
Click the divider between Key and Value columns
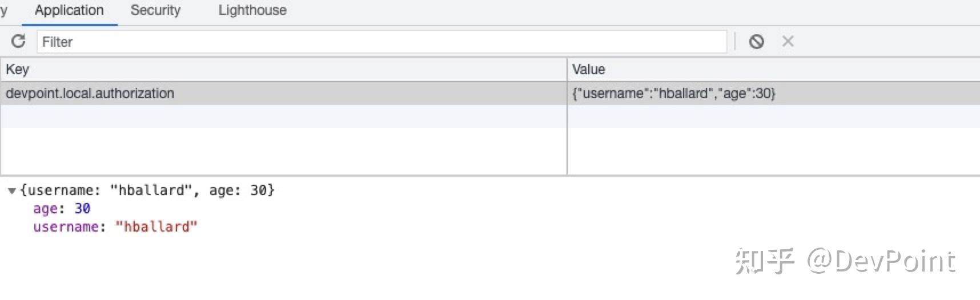(x=567, y=116)
